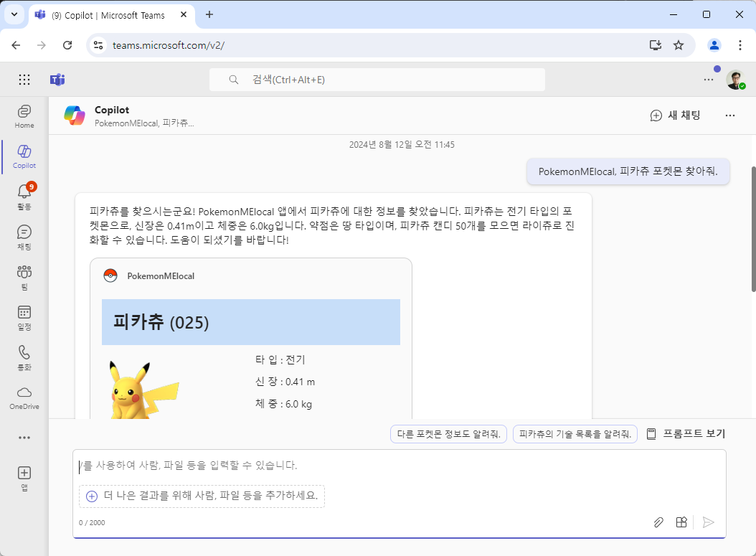
Task: Open Chrome profile icon
Action: pyautogui.click(x=714, y=45)
